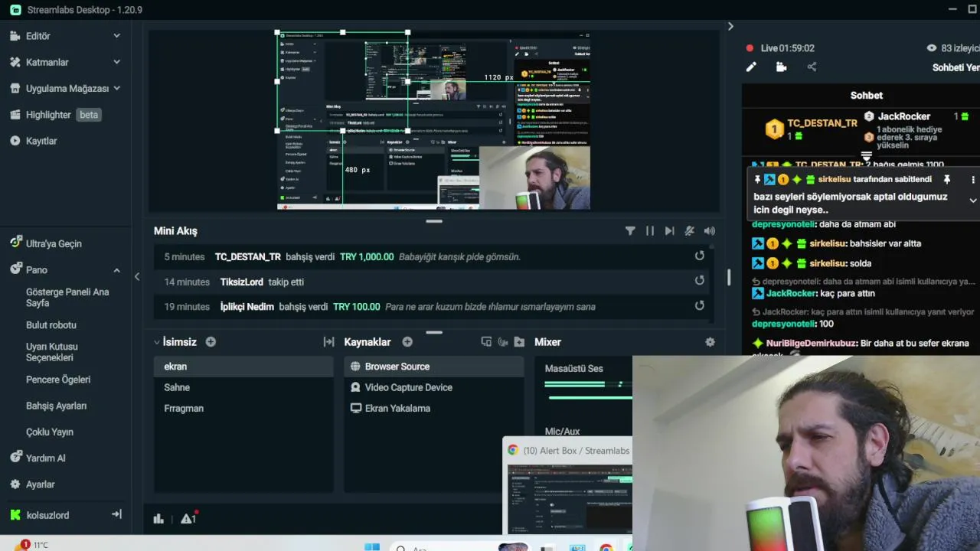Expand the Uygulama Mağazası chevron

point(116,88)
